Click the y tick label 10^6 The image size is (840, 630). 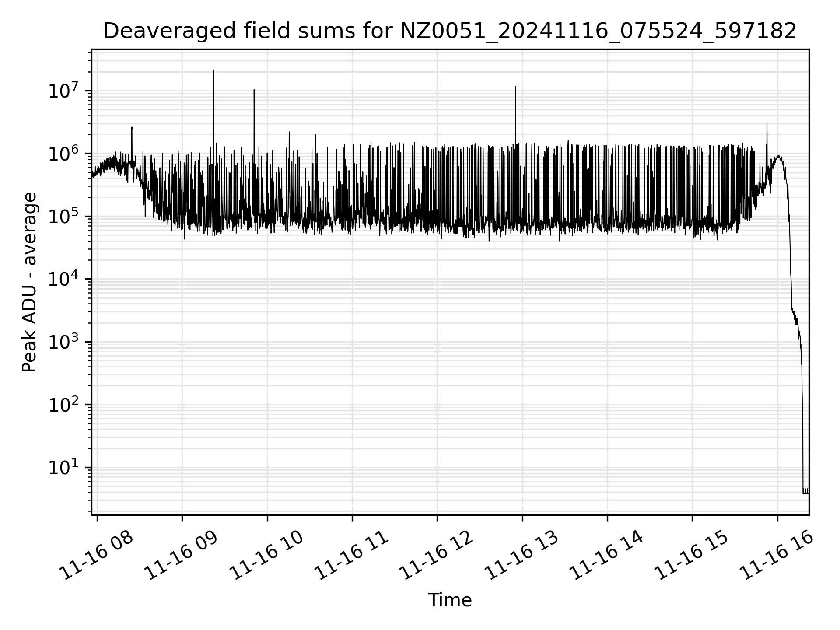(64, 154)
